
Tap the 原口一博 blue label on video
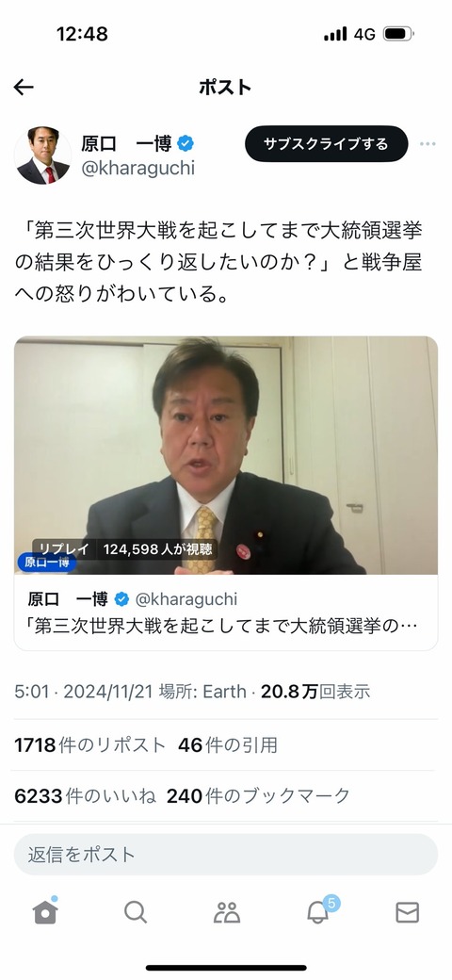tap(47, 563)
